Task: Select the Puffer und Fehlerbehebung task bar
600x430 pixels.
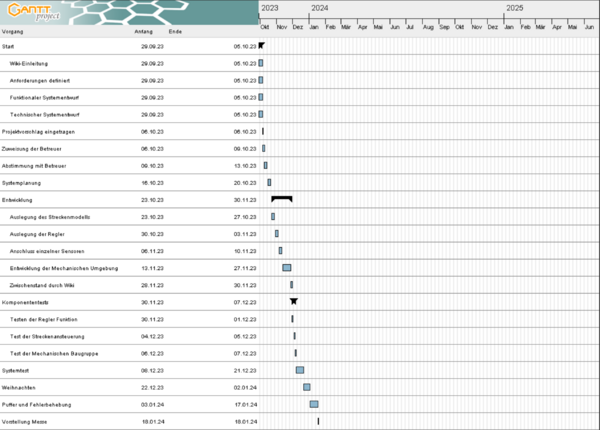Action: pyautogui.click(x=314, y=404)
